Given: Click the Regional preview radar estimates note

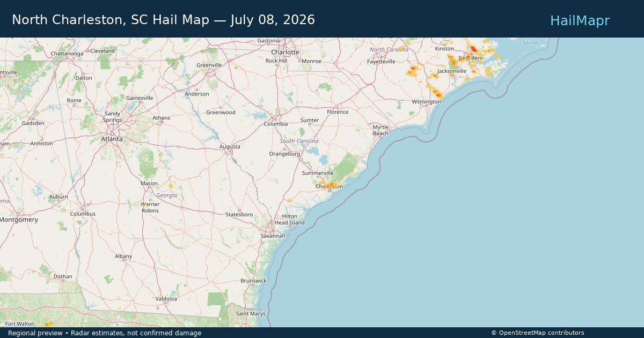Looking at the screenshot, I should [x=105, y=333].
